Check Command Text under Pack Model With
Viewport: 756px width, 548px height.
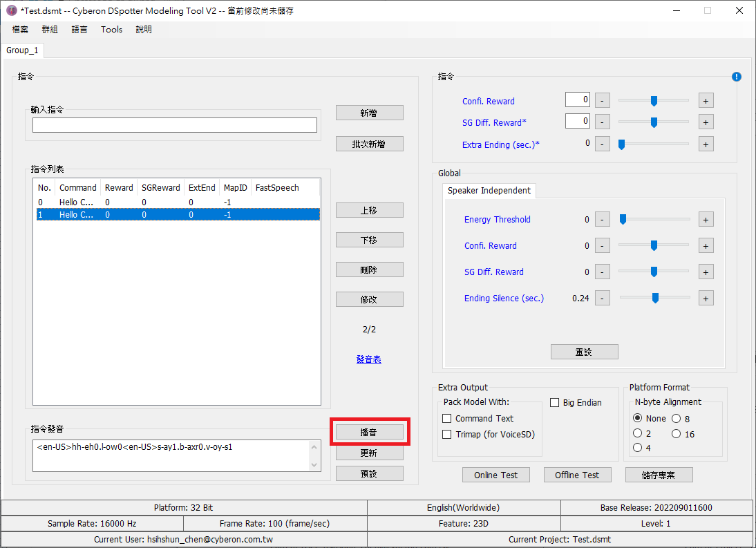click(x=446, y=418)
